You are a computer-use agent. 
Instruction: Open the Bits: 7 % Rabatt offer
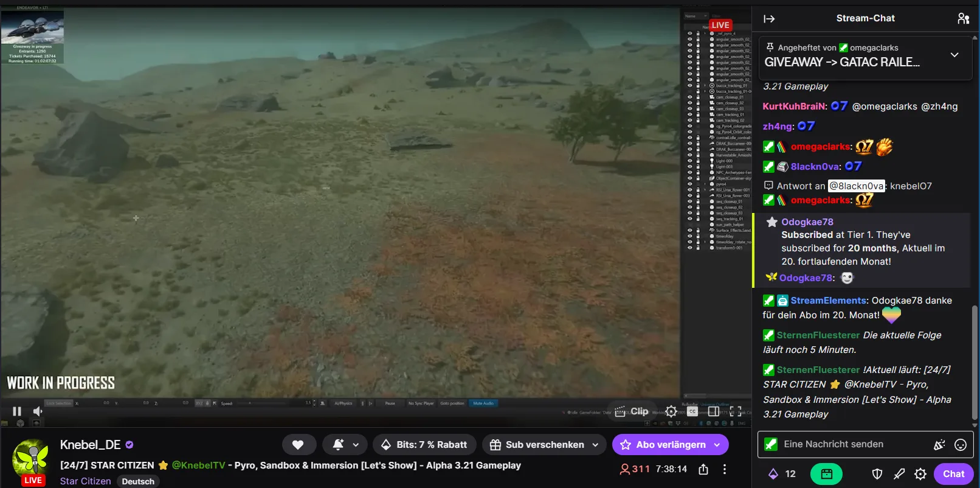[424, 445]
